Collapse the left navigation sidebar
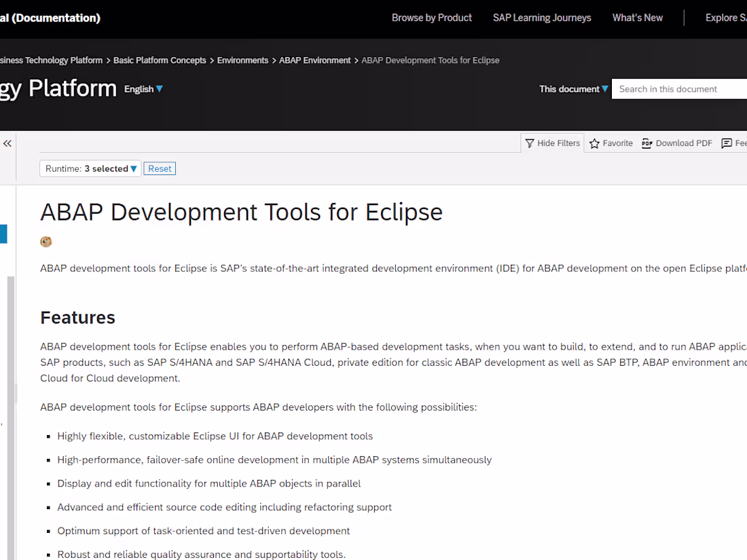 (7, 143)
